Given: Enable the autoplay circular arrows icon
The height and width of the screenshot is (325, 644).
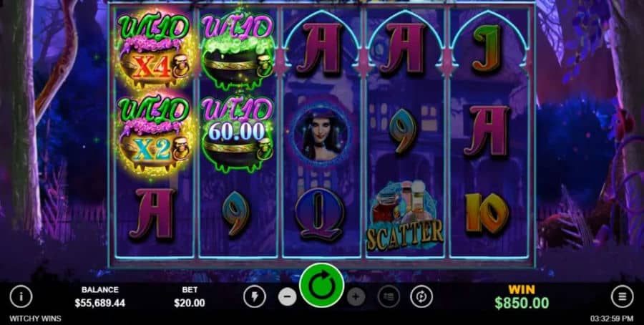Looking at the screenshot, I should click(421, 296).
